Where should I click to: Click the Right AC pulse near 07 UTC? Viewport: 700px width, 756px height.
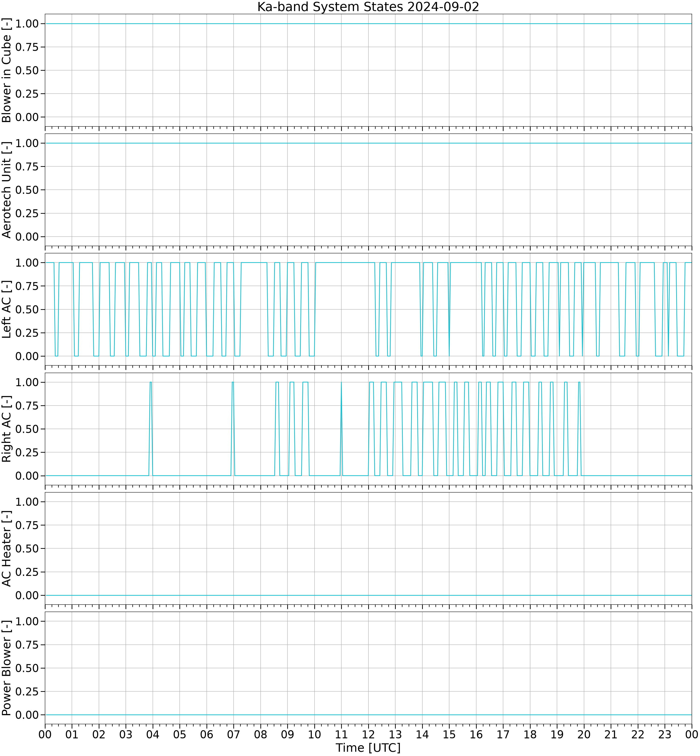click(233, 429)
